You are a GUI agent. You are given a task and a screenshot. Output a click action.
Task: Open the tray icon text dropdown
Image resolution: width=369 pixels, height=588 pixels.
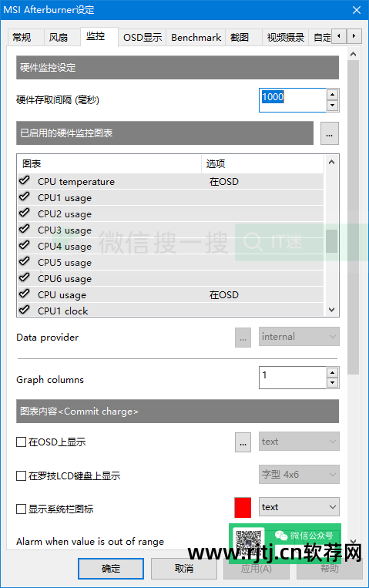pyautogui.click(x=299, y=507)
